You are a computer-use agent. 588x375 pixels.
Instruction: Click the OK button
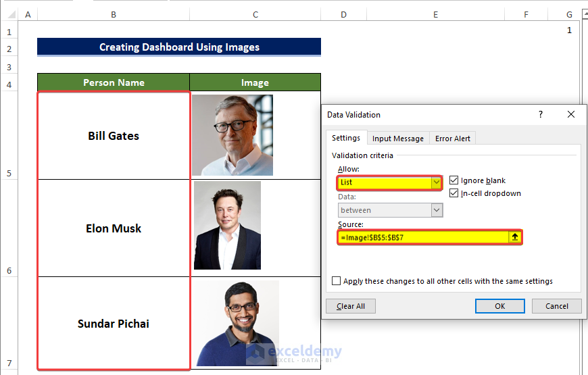pos(499,306)
